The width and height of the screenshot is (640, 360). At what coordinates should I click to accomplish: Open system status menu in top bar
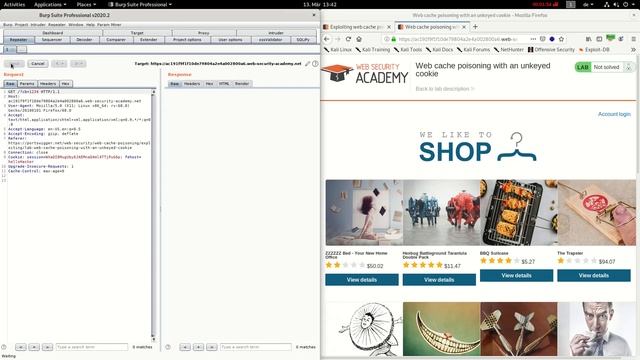619,4
